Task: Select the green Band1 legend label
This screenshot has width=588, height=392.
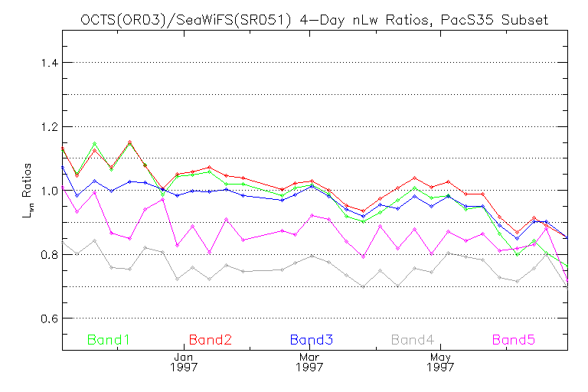Action: pos(109,340)
